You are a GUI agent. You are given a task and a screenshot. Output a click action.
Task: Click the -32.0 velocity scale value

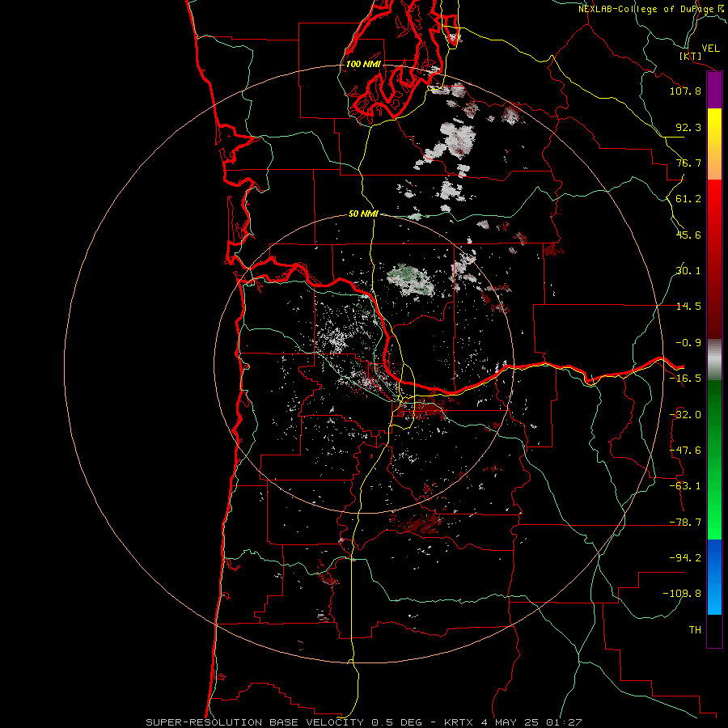coord(685,415)
